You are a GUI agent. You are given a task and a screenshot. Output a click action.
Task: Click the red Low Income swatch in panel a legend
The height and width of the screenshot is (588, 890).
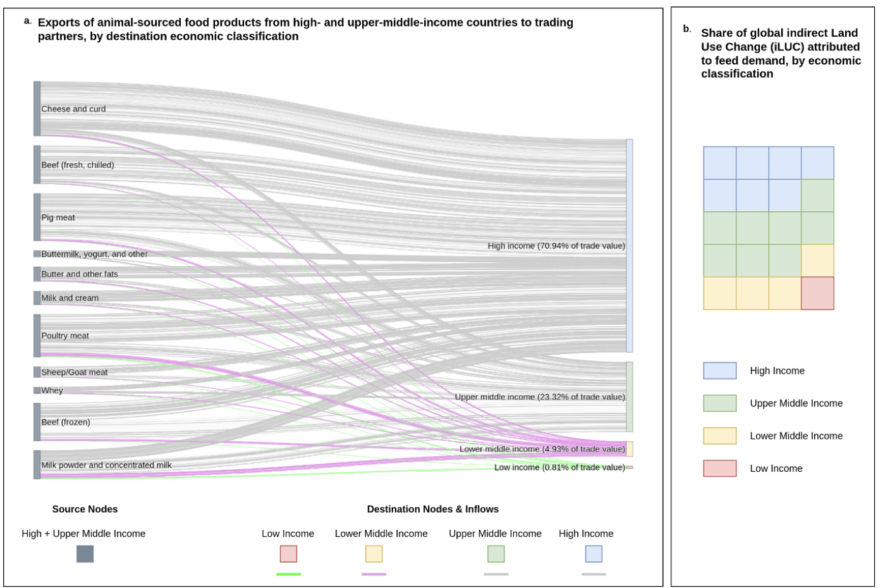point(288,554)
